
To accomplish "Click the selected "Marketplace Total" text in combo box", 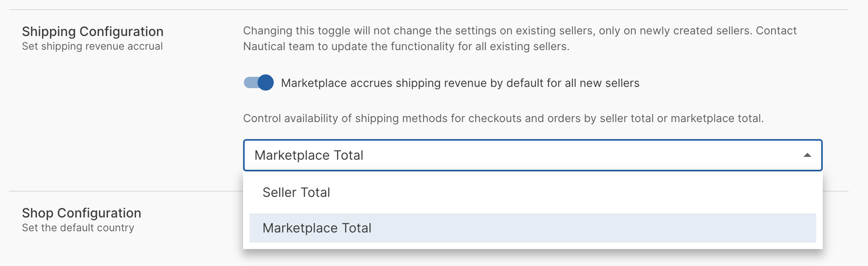I will [309, 155].
